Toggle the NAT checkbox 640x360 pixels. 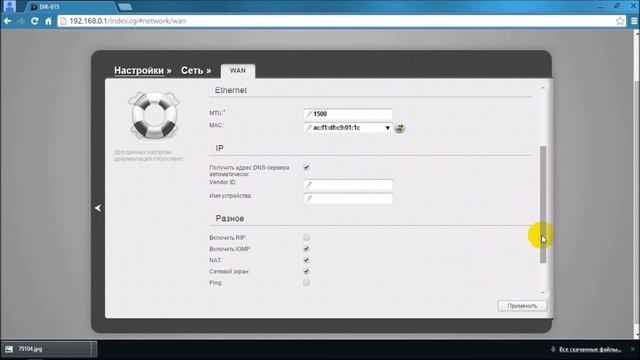[x=307, y=260]
